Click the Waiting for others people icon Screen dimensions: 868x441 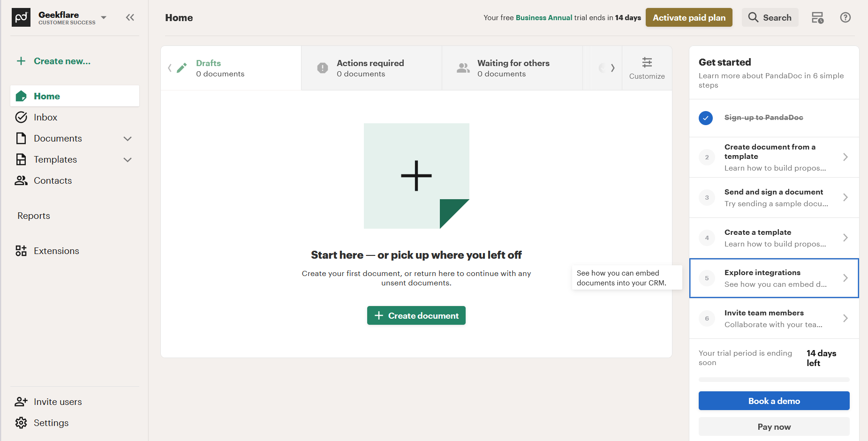463,68
